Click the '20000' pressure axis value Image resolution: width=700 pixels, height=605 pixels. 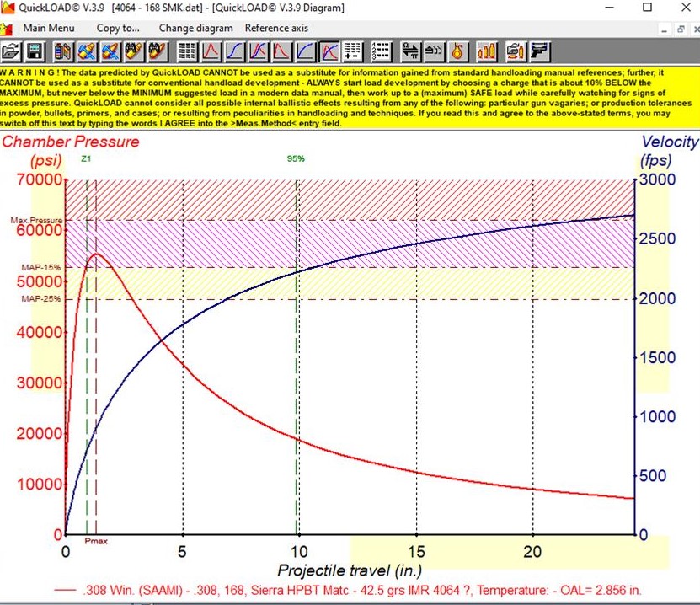tap(40, 433)
